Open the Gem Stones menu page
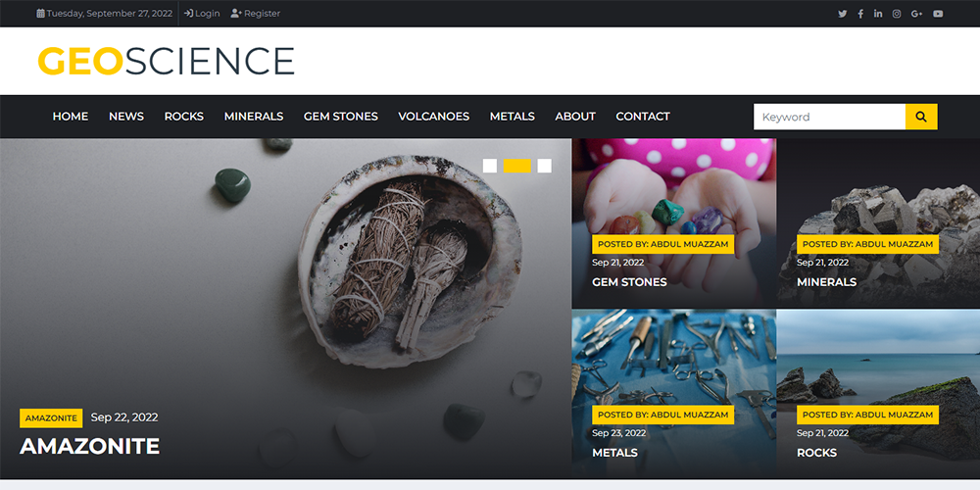Viewport: 980px width, 490px height. pos(340,117)
